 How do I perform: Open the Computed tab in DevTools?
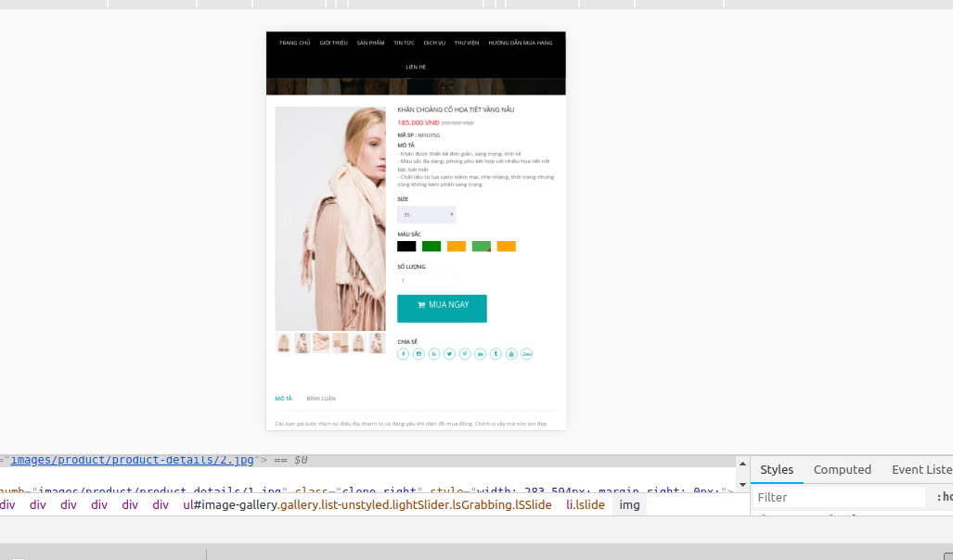click(843, 469)
